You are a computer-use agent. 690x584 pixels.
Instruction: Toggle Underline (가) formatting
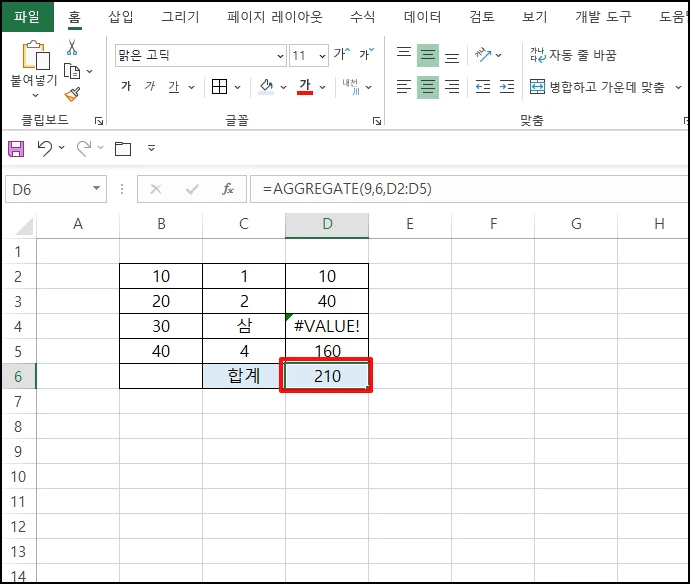(174, 87)
